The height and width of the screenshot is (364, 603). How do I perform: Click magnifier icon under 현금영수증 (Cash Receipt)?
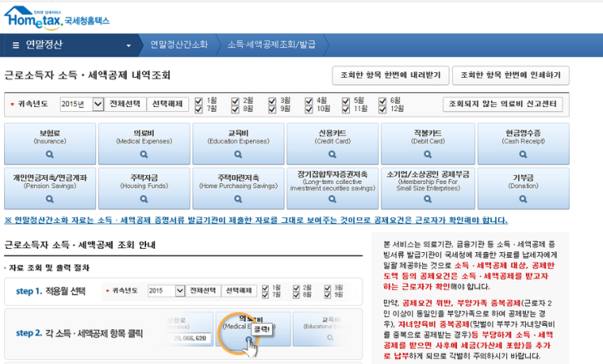click(523, 154)
